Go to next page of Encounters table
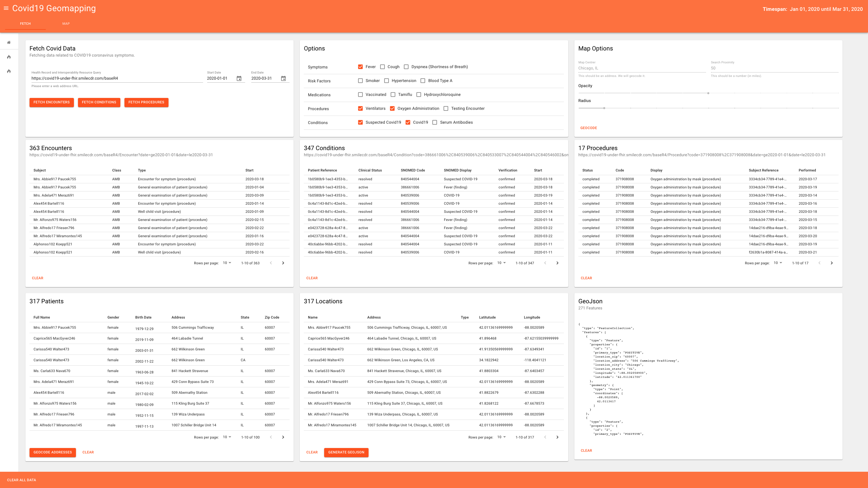 pyautogui.click(x=283, y=263)
